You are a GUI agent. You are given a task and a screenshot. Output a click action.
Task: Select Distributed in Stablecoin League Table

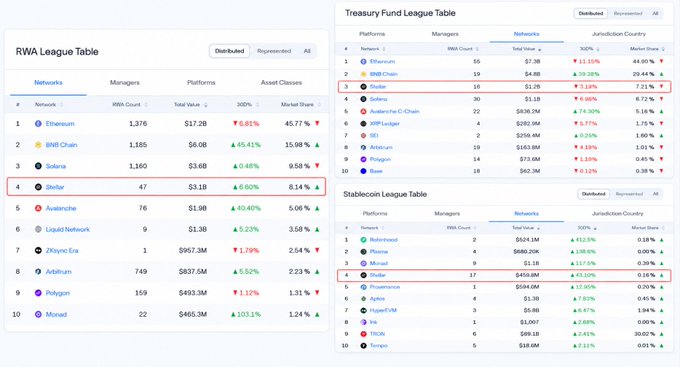tap(594, 194)
